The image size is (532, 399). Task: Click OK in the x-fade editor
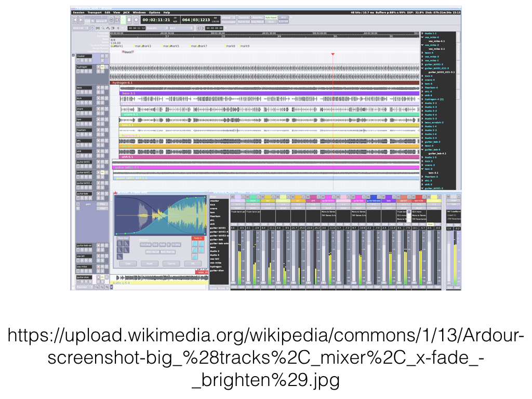193,263
